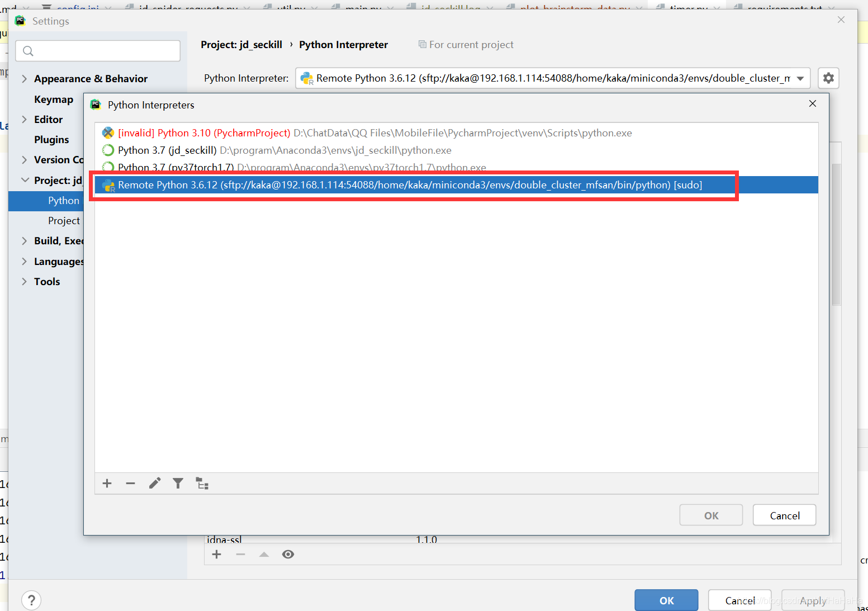
Task: Select the invalid Python 3.10 PycharmProject interpreter
Action: point(456,133)
